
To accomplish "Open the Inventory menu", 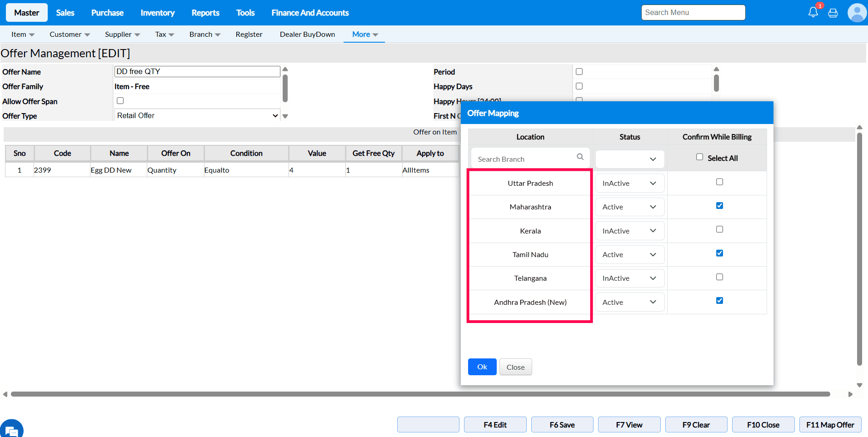I will tap(157, 13).
